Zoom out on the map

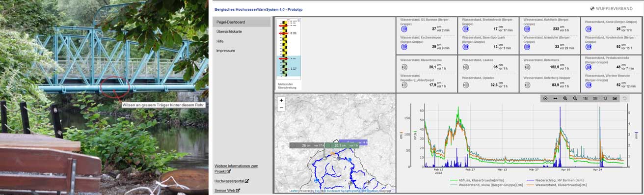point(281,108)
